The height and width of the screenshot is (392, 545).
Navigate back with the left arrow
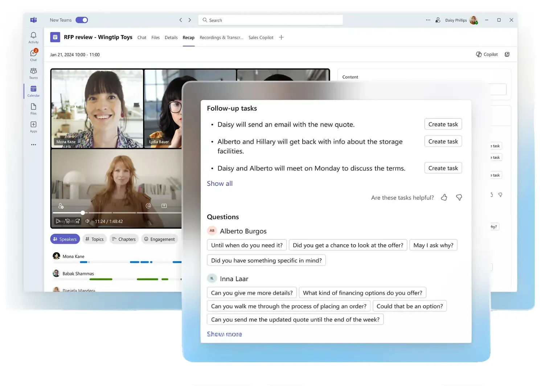tap(180, 20)
